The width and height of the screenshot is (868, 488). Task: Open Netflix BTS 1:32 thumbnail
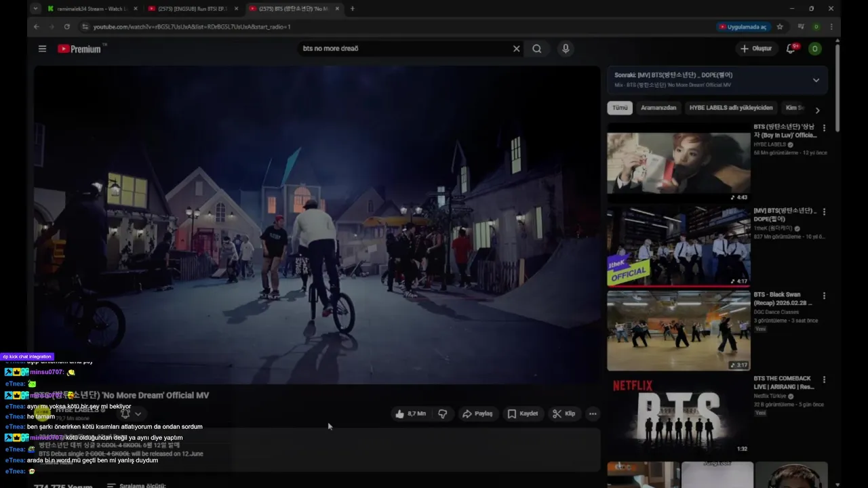[x=679, y=415]
